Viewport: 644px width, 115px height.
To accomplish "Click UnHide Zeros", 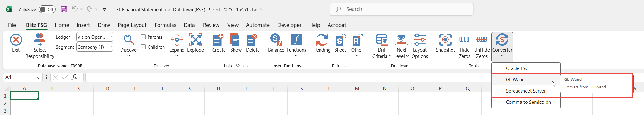I will 482,46.
